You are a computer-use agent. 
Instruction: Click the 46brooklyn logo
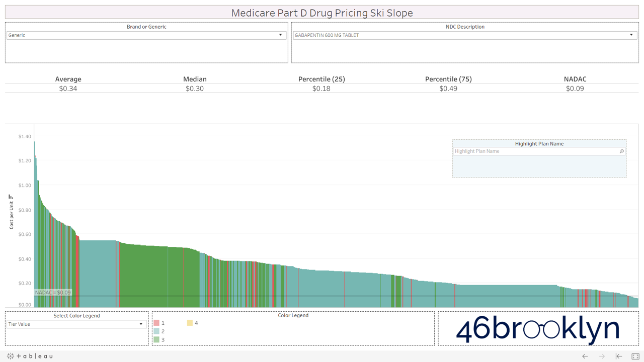537,329
